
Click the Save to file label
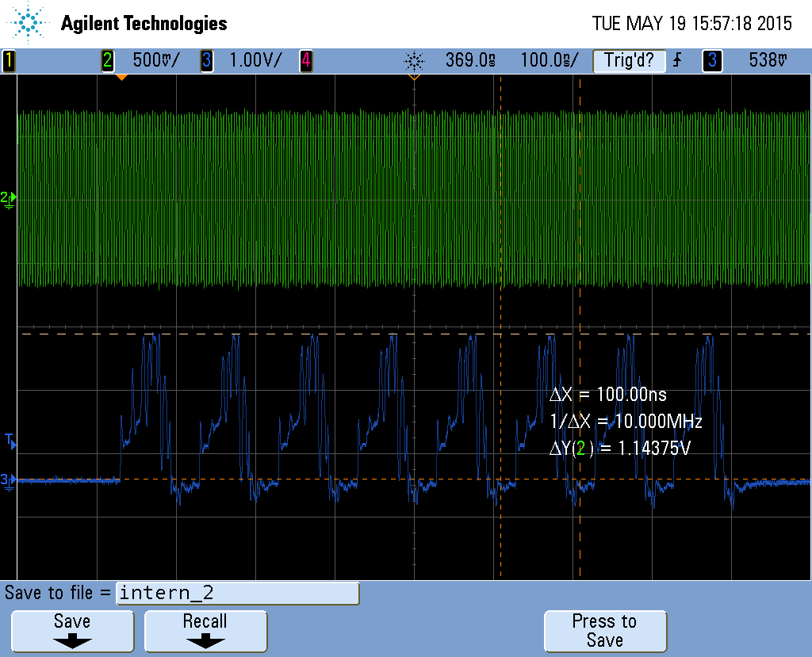click(x=57, y=593)
